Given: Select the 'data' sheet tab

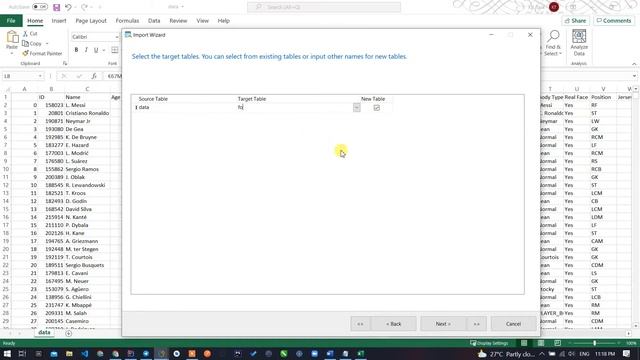Looking at the screenshot, I should (44, 333).
